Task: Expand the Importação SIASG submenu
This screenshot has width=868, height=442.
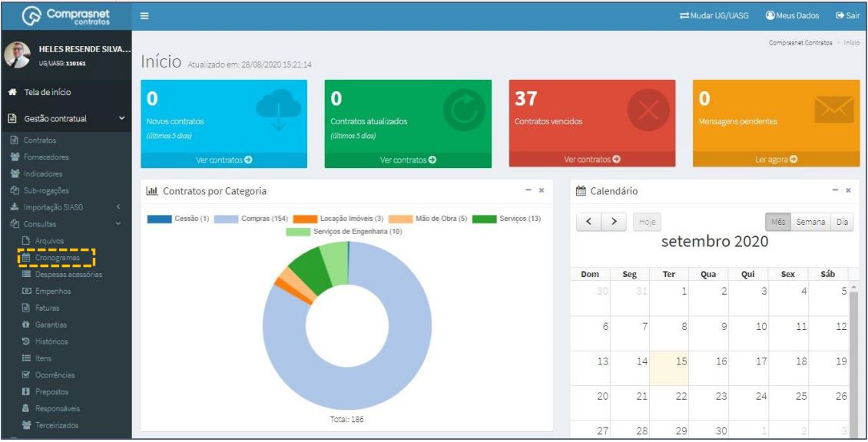Action: (118, 207)
